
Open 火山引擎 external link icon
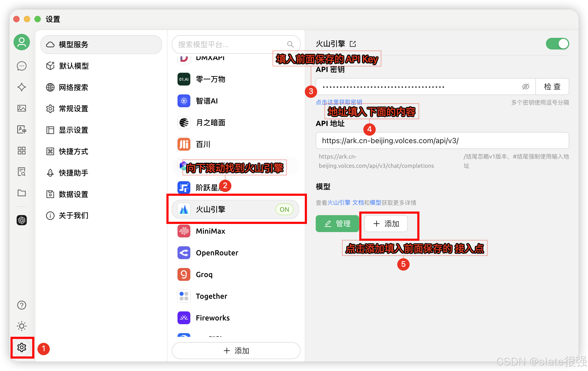[353, 44]
